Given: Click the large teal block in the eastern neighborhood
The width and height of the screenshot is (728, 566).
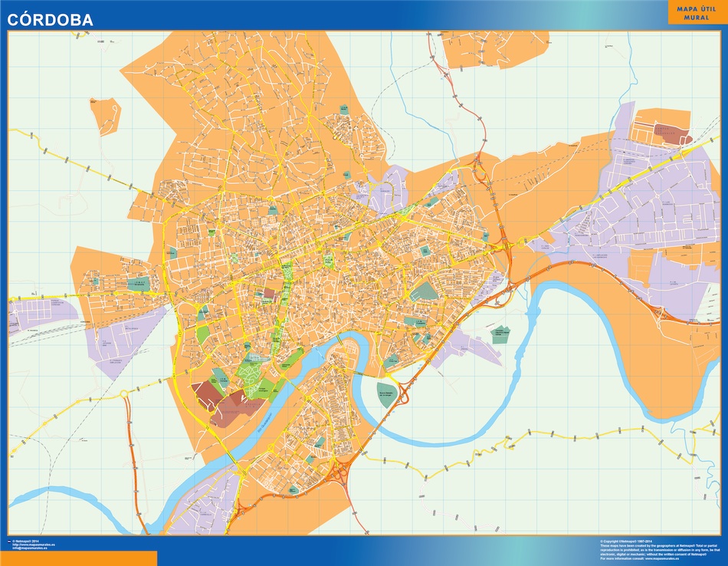Looking at the screenshot, I should tap(423, 291).
